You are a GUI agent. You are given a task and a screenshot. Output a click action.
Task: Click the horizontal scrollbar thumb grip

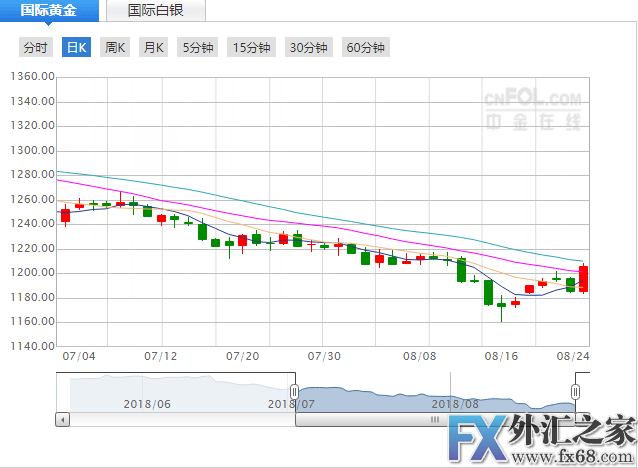pos(435,420)
